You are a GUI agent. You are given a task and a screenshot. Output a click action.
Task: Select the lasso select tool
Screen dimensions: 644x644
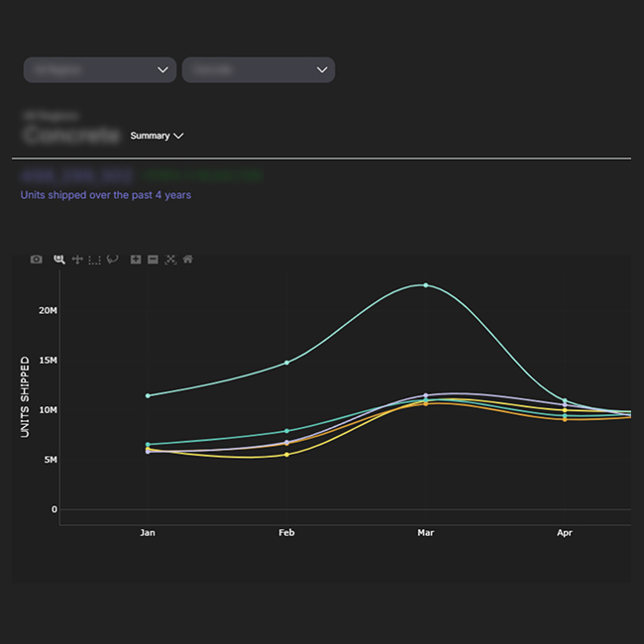click(112, 260)
